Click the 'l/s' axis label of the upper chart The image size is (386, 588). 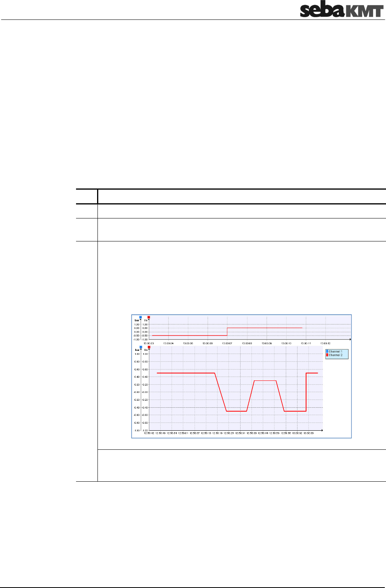(x=145, y=320)
